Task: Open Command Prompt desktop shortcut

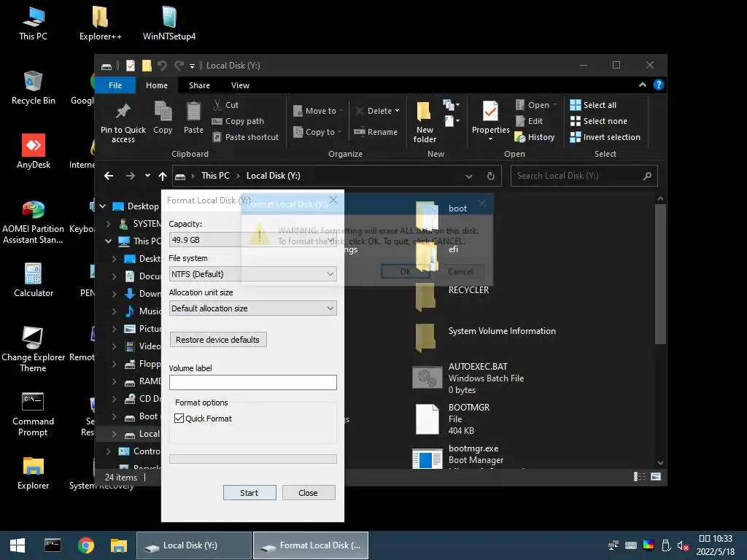Action: tap(33, 414)
